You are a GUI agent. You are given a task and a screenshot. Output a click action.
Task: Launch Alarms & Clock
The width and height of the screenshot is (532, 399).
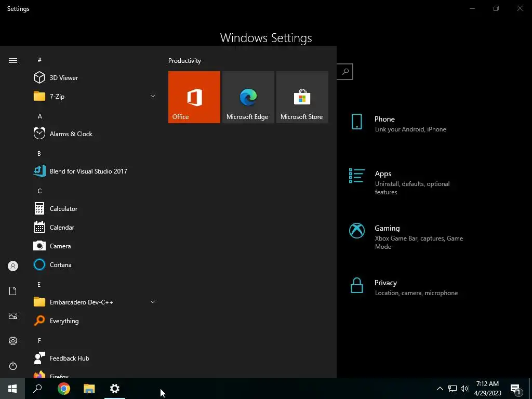click(x=95, y=134)
